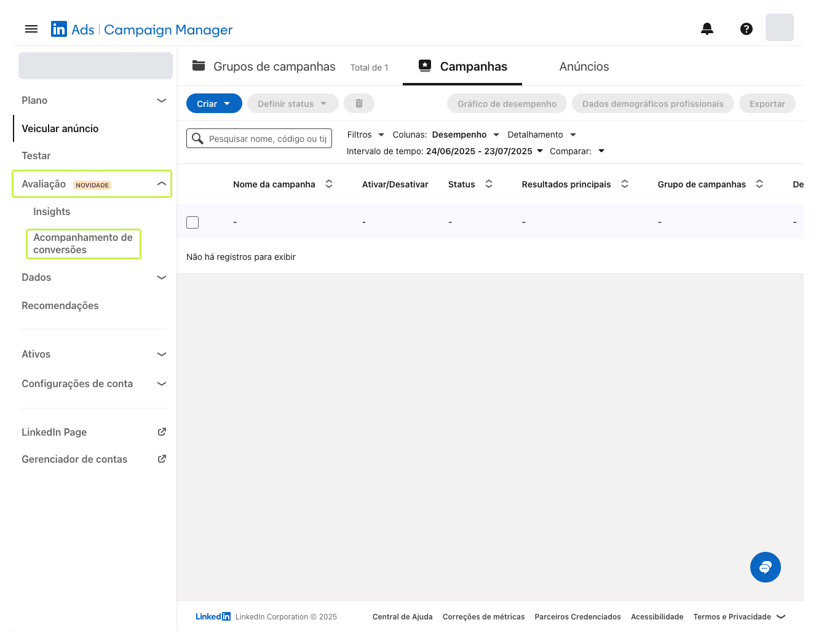The height and width of the screenshot is (644, 816).
Task: Click the trash delete button
Action: (359, 104)
